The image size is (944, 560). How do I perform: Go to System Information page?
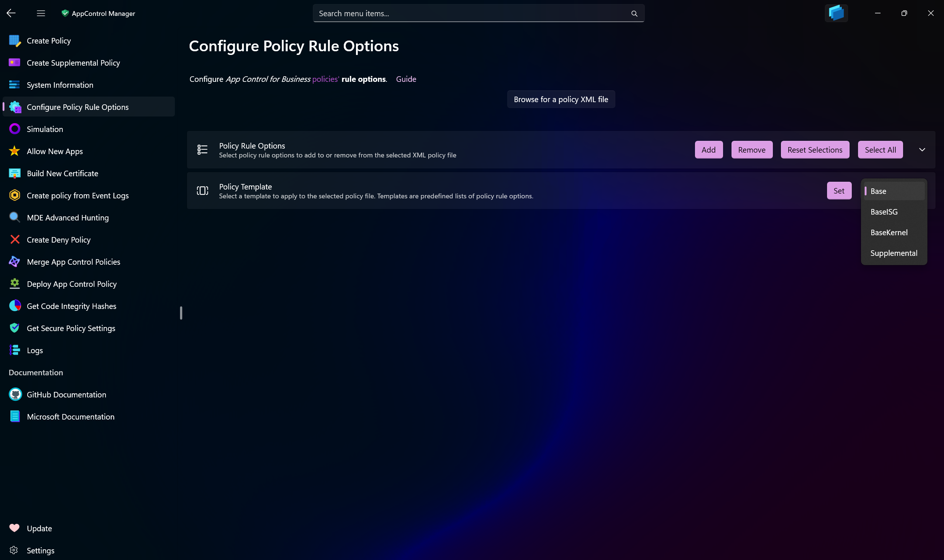coord(89,85)
